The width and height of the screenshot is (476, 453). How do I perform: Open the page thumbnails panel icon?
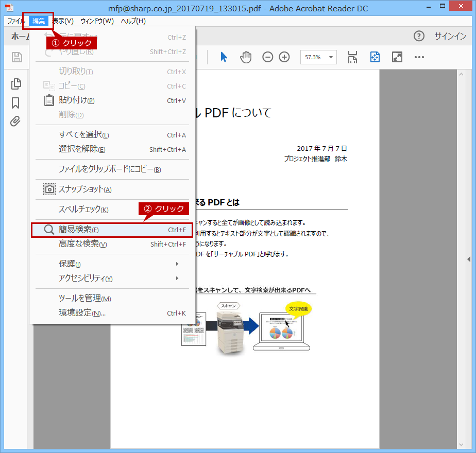pyautogui.click(x=16, y=84)
